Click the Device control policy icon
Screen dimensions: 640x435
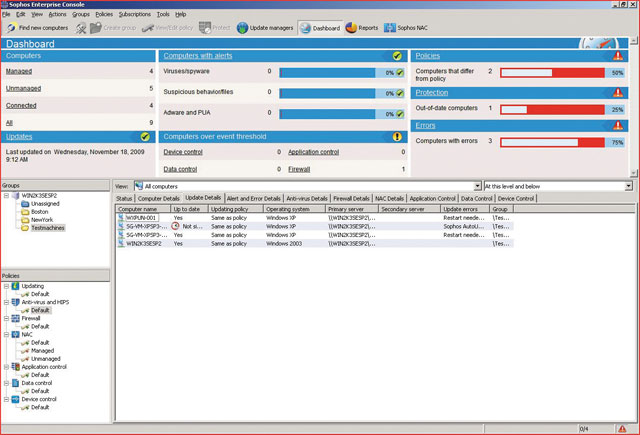point(16,399)
